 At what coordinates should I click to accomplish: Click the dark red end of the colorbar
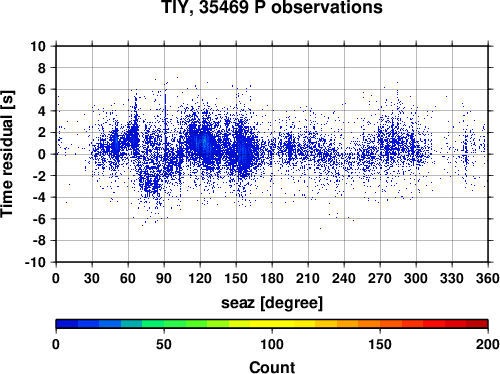point(477,324)
